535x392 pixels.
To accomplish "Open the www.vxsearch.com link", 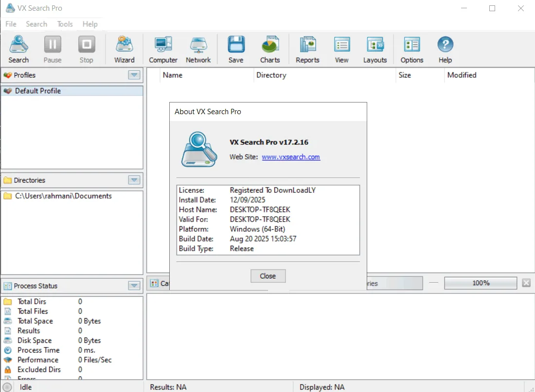I will click(291, 157).
